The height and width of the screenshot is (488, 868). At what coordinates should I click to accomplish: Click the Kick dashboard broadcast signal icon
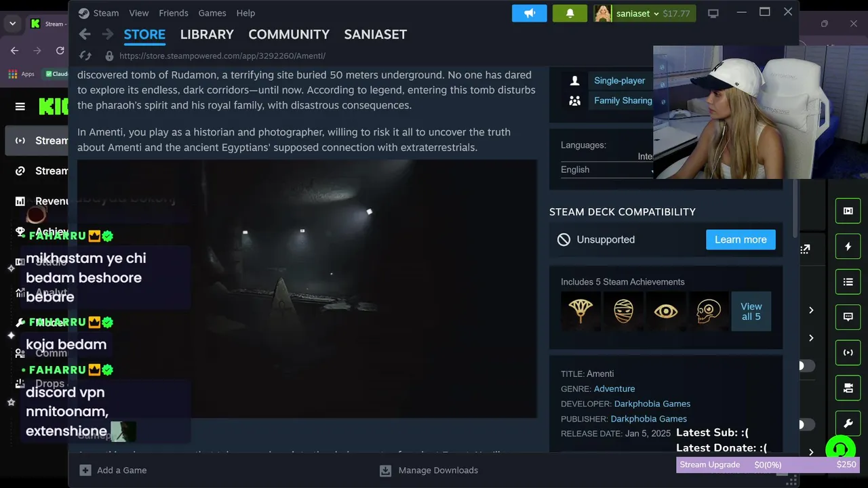tap(848, 352)
